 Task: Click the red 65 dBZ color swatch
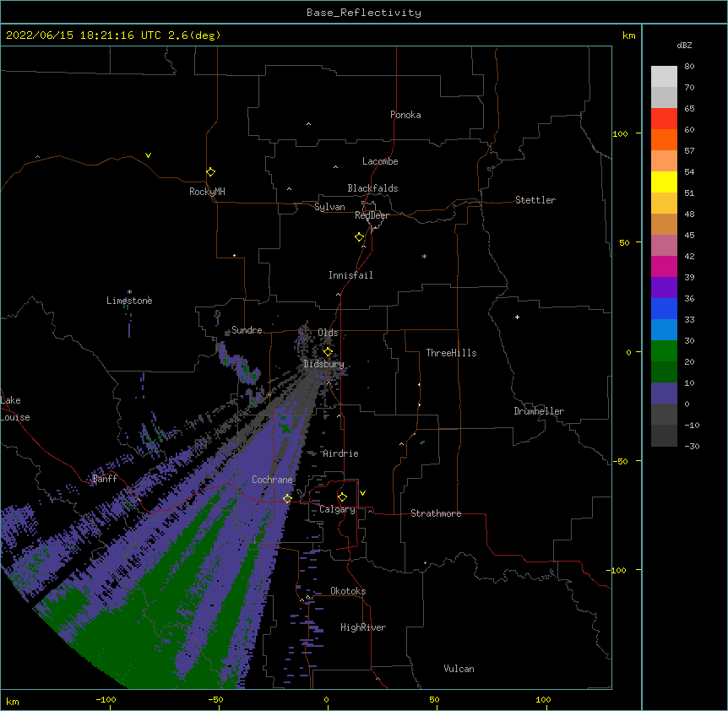[664, 119]
